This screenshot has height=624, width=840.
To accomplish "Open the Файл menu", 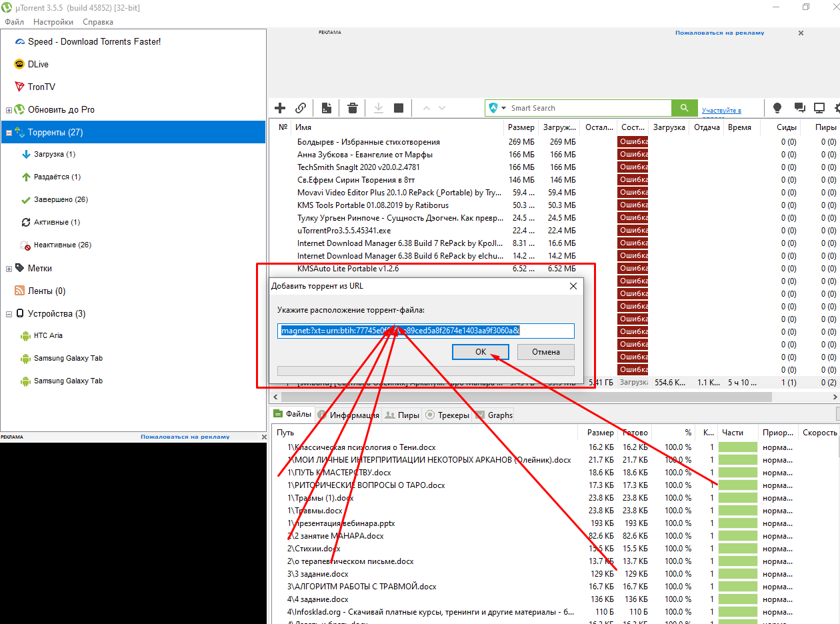I will click(x=14, y=22).
